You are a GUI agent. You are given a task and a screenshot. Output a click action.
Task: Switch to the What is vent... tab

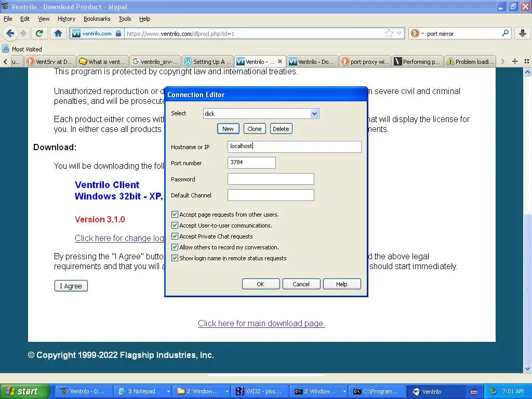pyautogui.click(x=102, y=61)
